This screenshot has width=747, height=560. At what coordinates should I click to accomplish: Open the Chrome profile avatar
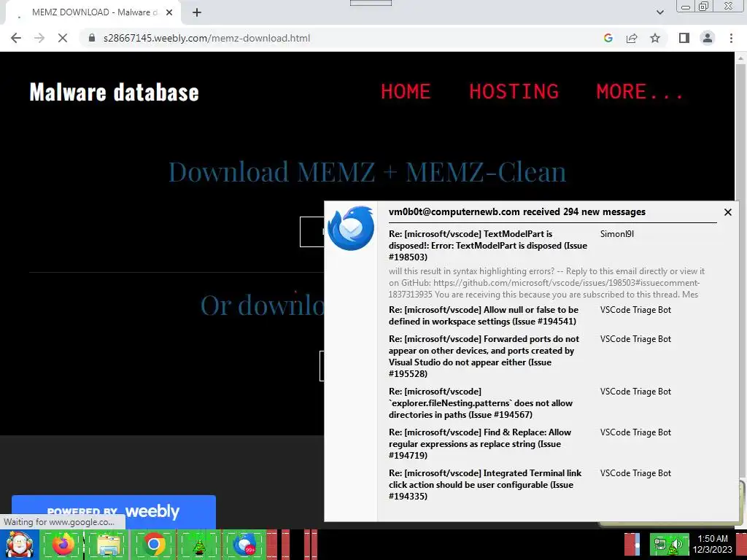708,38
